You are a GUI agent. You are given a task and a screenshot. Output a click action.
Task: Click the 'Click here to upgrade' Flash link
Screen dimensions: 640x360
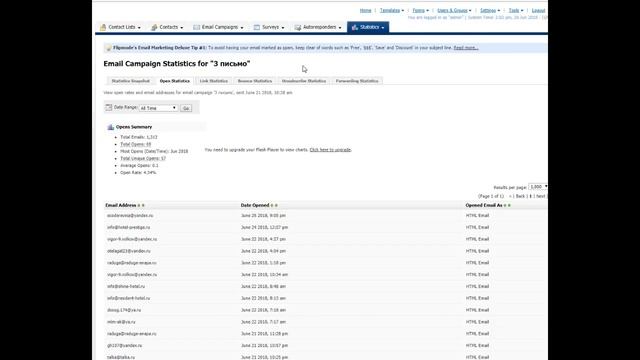330,150
